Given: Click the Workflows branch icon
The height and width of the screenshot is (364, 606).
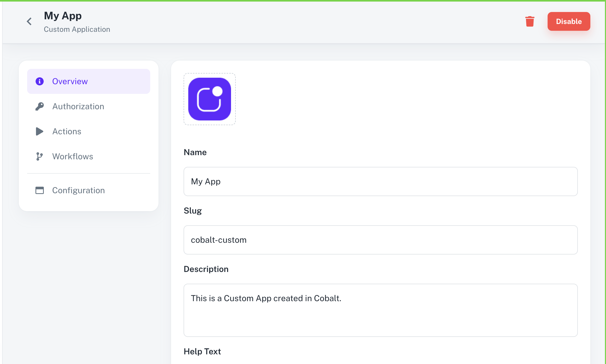Looking at the screenshot, I should click(39, 156).
